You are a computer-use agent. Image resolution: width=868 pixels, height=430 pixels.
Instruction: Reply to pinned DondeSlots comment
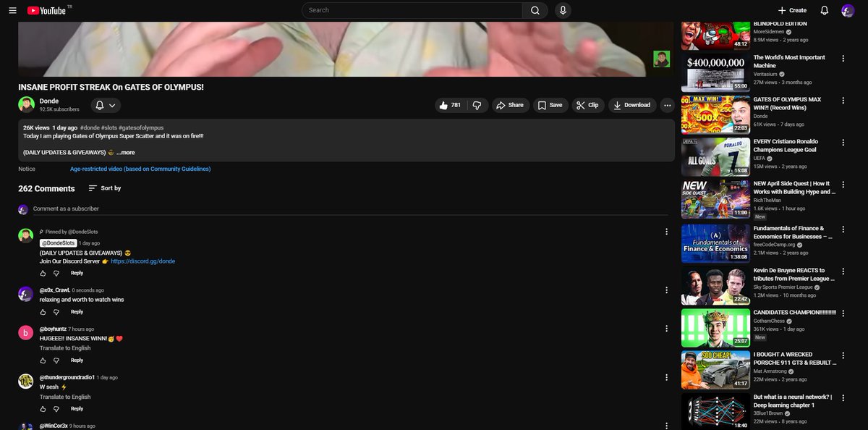tap(77, 273)
